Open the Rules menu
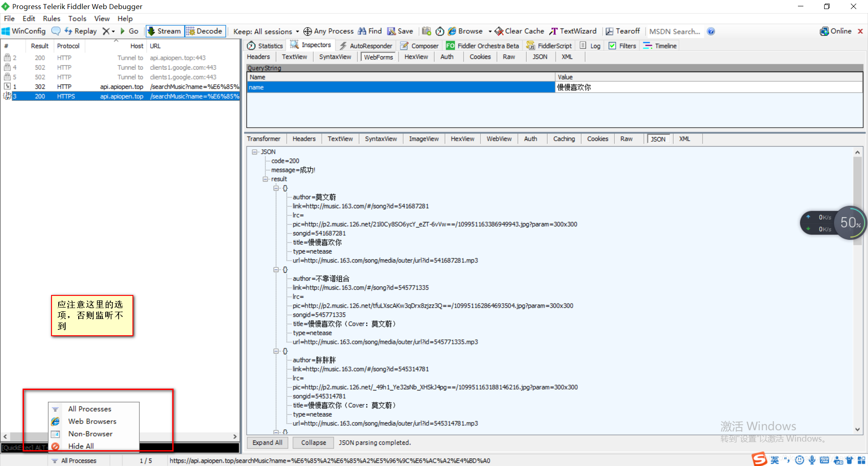The width and height of the screenshot is (868, 466). point(52,19)
